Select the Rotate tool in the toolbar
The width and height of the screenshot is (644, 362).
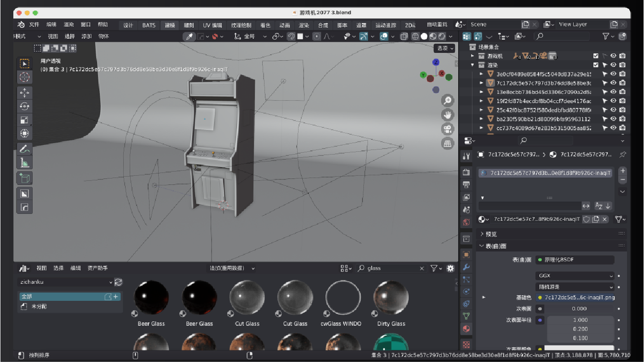pos(25,107)
